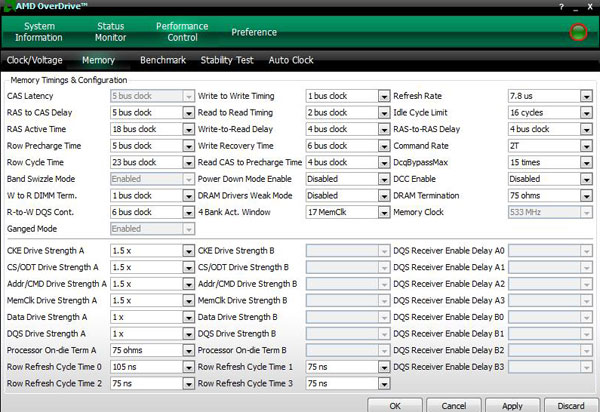
Task: Open the help question mark button
Action: point(561,7)
